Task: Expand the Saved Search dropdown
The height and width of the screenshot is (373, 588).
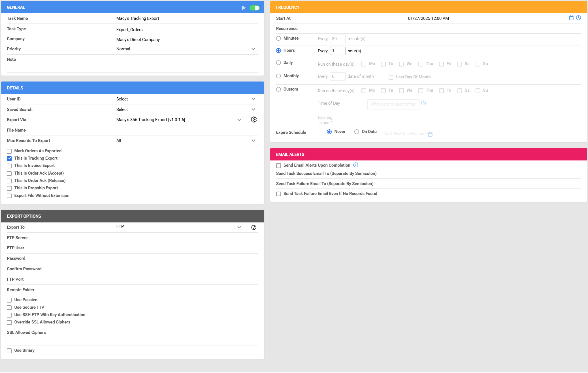Action: (253, 109)
